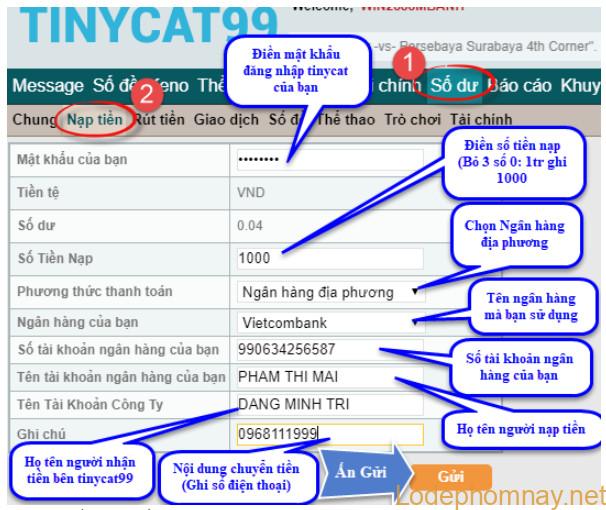Click the Số Tiền Nạp amount field
Viewport: 606px width, 510px height.
click(330, 258)
